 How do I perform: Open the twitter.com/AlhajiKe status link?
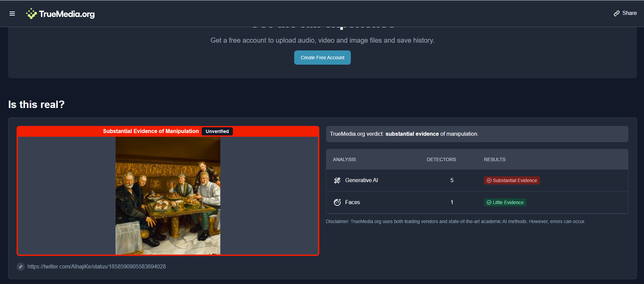(x=97, y=267)
